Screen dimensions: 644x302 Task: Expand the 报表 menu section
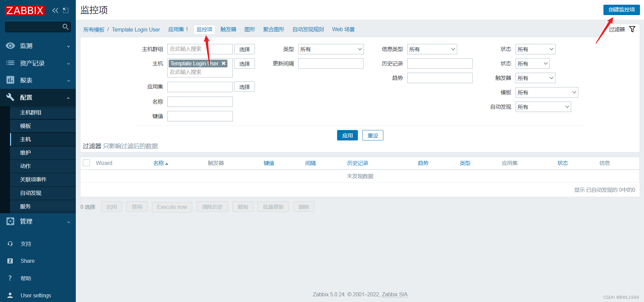point(68,81)
